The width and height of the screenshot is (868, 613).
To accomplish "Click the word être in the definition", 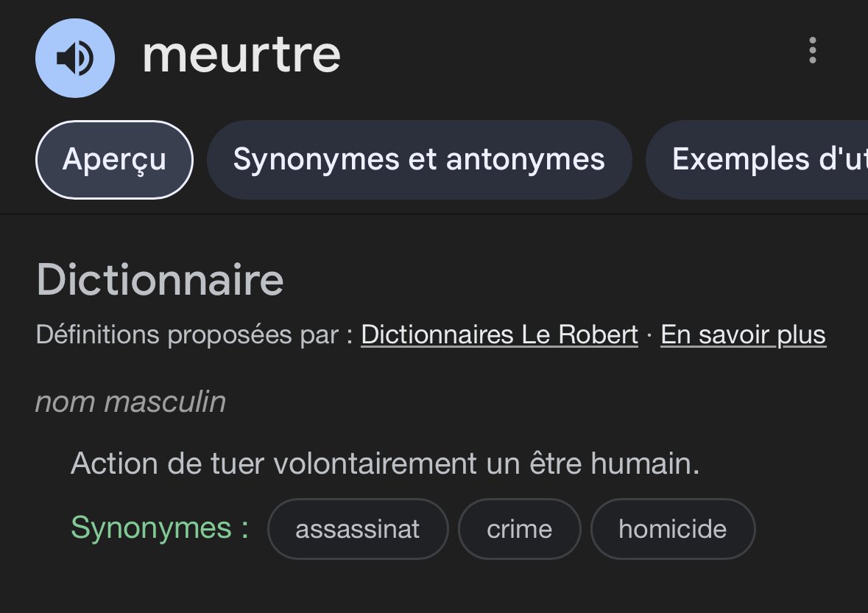I will [555, 463].
